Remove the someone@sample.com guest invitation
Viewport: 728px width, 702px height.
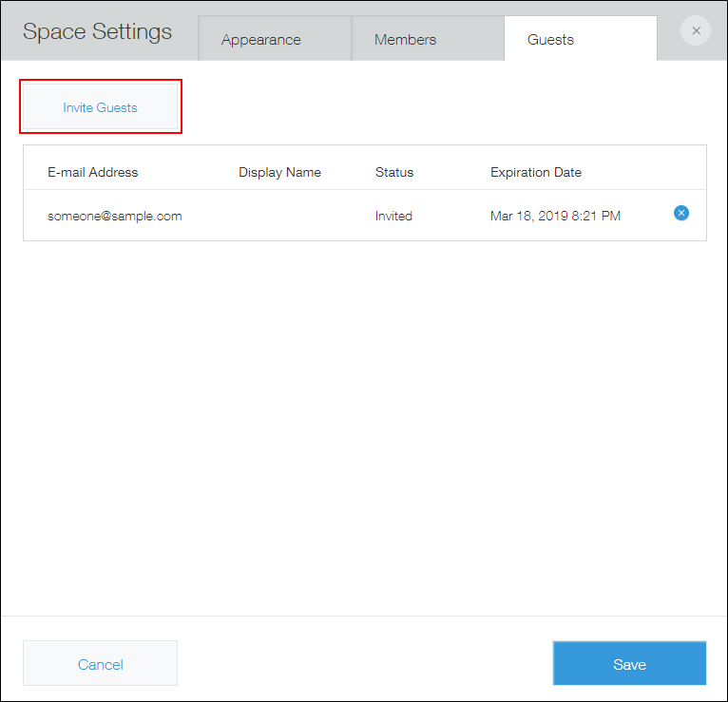point(680,214)
